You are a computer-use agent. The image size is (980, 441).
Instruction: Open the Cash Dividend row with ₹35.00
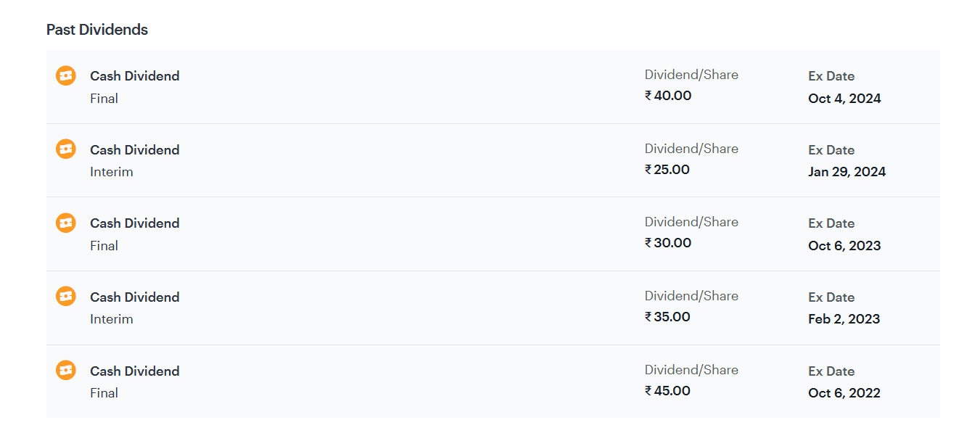pyautogui.click(x=493, y=308)
